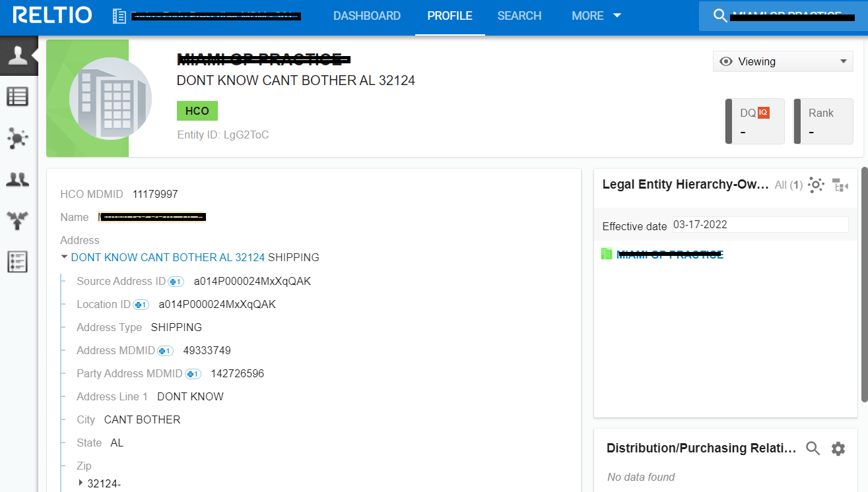This screenshot has width=868, height=492.
Task: Open the table list view sidebar icon
Action: coord(18,97)
